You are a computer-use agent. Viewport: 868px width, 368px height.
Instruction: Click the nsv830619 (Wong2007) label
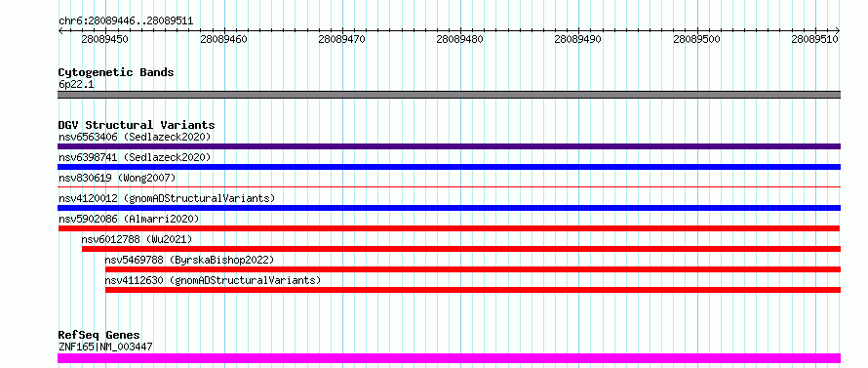coord(117,178)
